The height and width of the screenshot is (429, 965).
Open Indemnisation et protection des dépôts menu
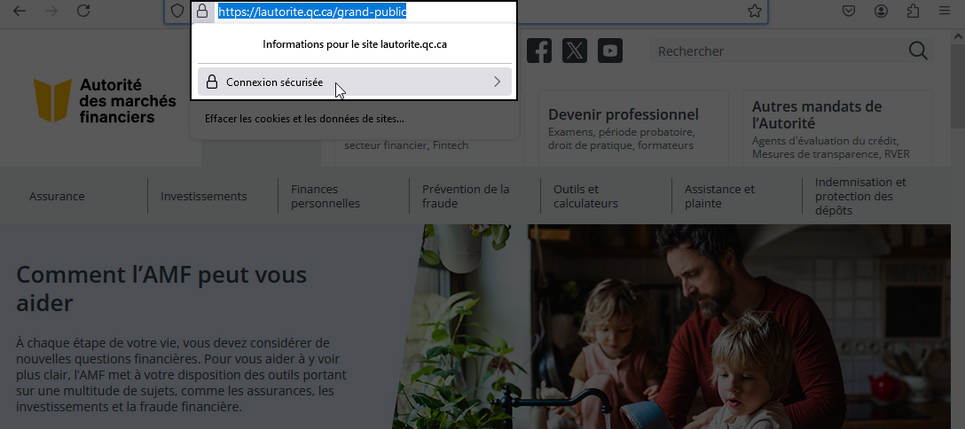[860, 196]
